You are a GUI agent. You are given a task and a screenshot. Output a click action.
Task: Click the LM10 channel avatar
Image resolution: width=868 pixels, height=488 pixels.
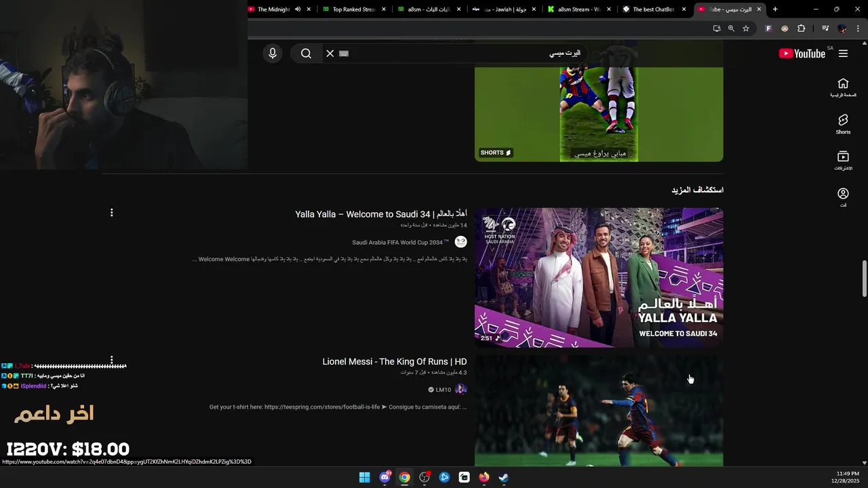[460, 389]
